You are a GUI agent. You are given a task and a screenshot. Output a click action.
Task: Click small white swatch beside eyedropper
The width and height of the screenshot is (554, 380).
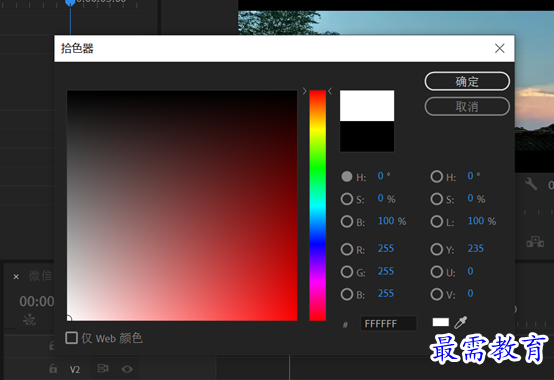point(441,322)
